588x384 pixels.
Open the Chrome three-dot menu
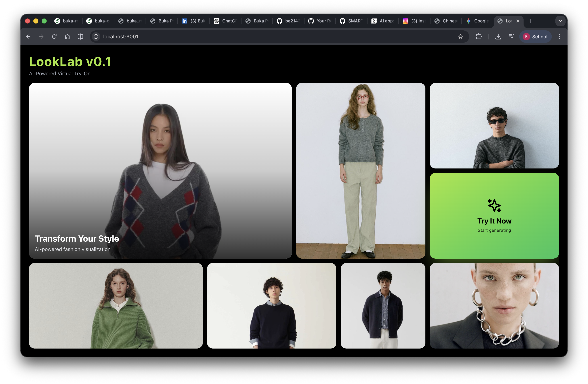[560, 37]
